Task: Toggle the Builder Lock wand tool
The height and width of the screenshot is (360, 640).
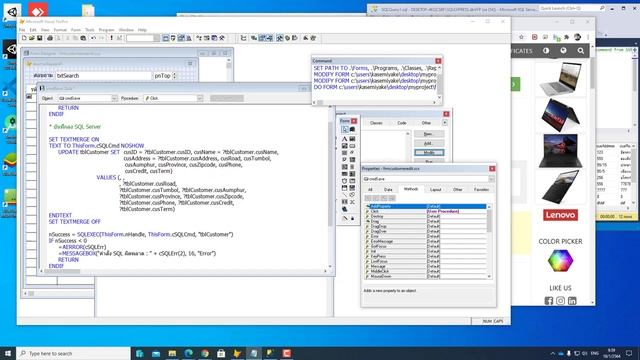Action: (344, 218)
